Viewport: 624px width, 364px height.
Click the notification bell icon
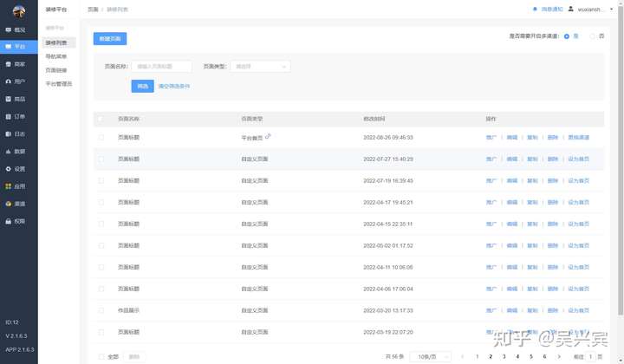(x=535, y=10)
